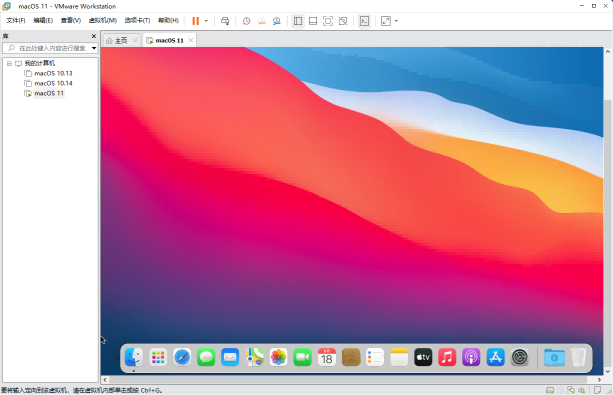Image resolution: width=613 pixels, height=395 pixels.
Task: Open the 虚拟机(M) menu
Action: (103, 20)
